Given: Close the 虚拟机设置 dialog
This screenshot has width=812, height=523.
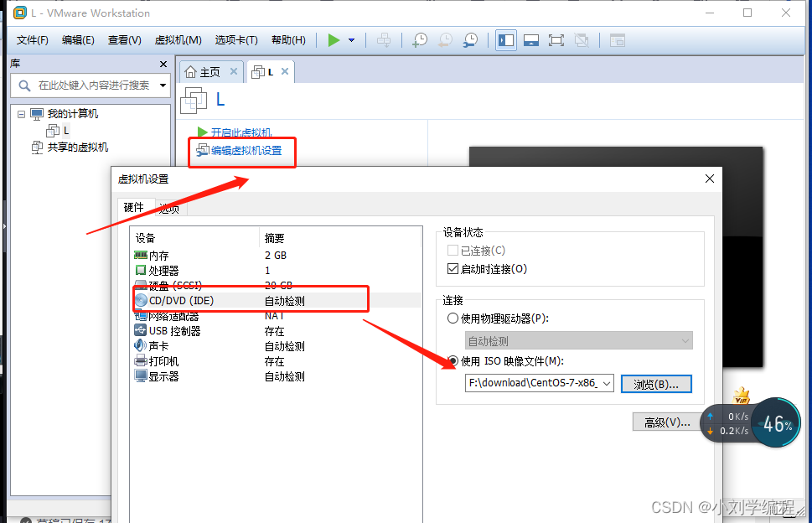Looking at the screenshot, I should pos(710,179).
